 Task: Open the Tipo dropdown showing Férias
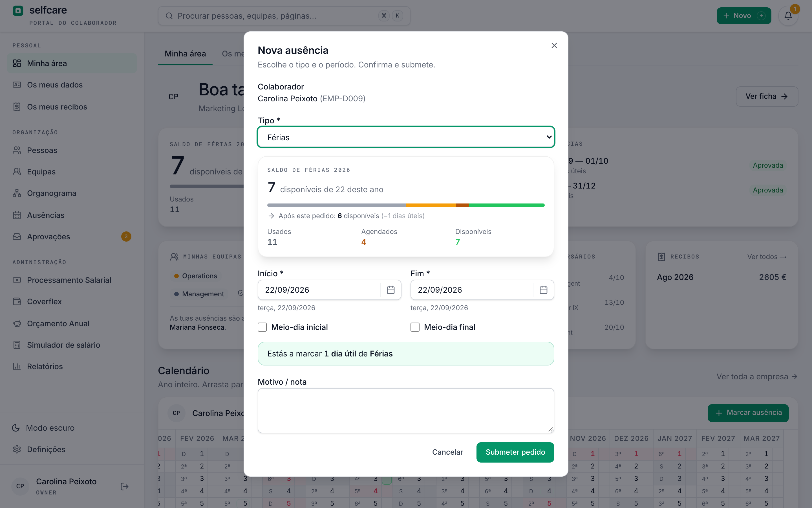[x=406, y=137]
